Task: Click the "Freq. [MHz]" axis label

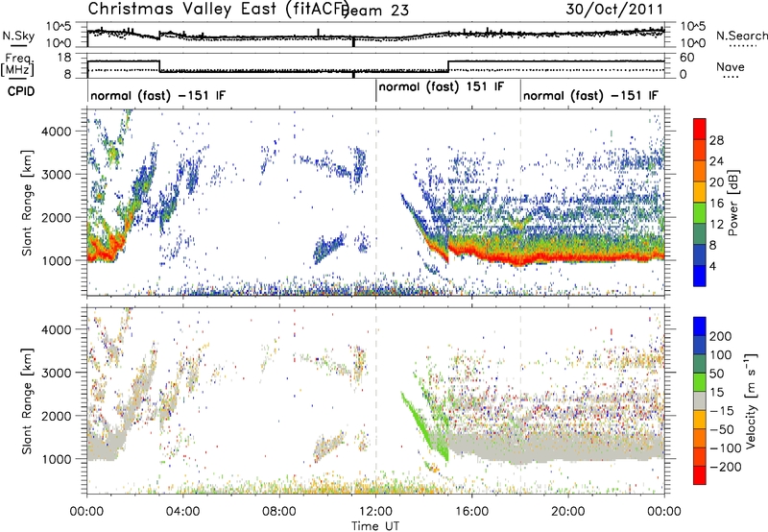Action: [x=17, y=65]
